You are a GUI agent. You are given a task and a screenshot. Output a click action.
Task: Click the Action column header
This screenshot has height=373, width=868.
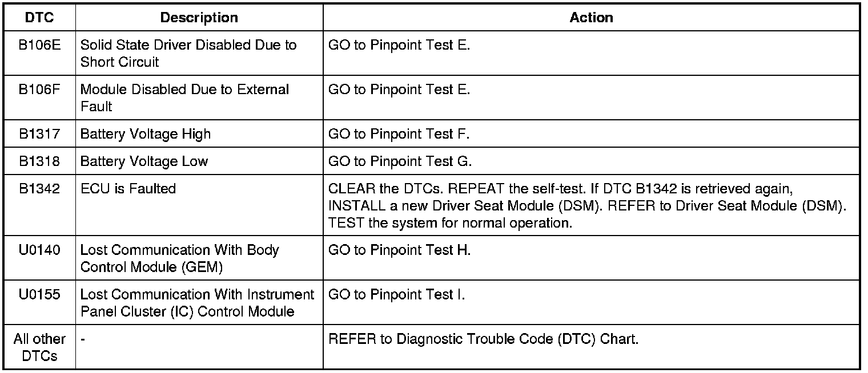tap(591, 18)
